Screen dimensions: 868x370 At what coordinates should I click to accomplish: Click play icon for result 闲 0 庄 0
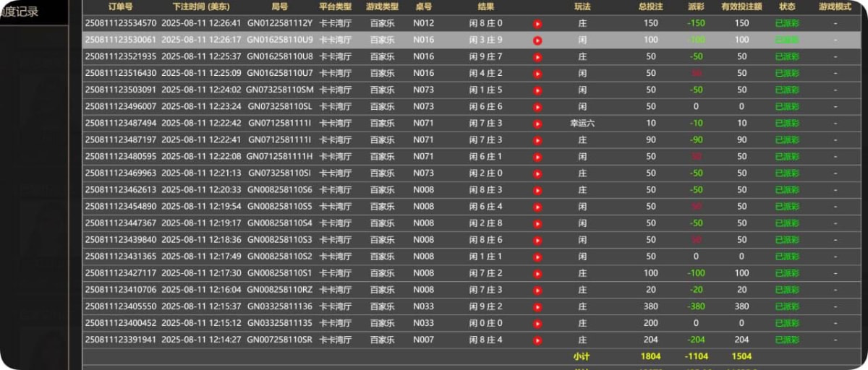pos(537,324)
